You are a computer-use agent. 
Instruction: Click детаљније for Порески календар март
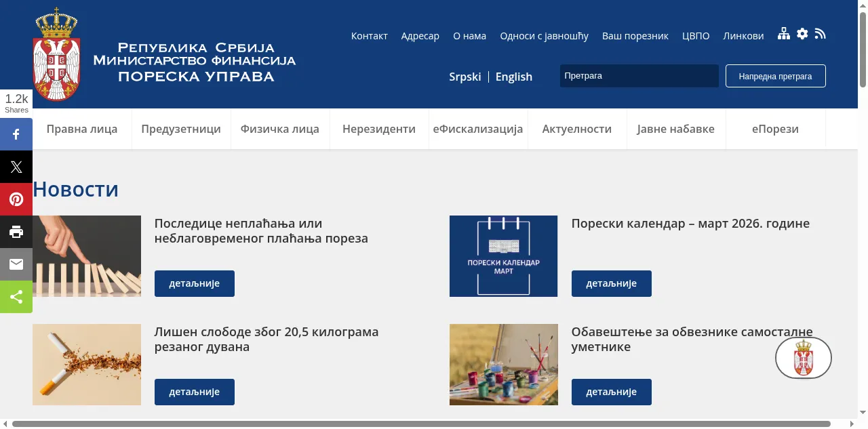[612, 283]
